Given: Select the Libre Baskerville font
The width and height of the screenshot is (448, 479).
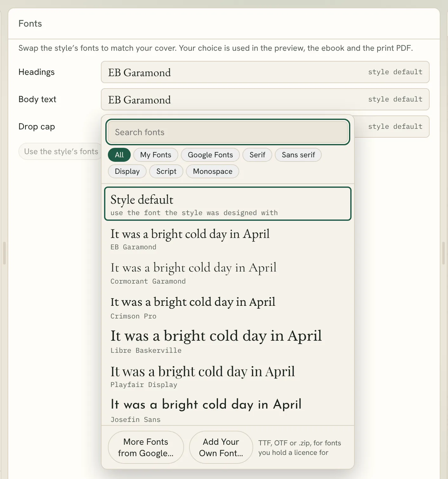Looking at the screenshot, I should click(x=227, y=341).
